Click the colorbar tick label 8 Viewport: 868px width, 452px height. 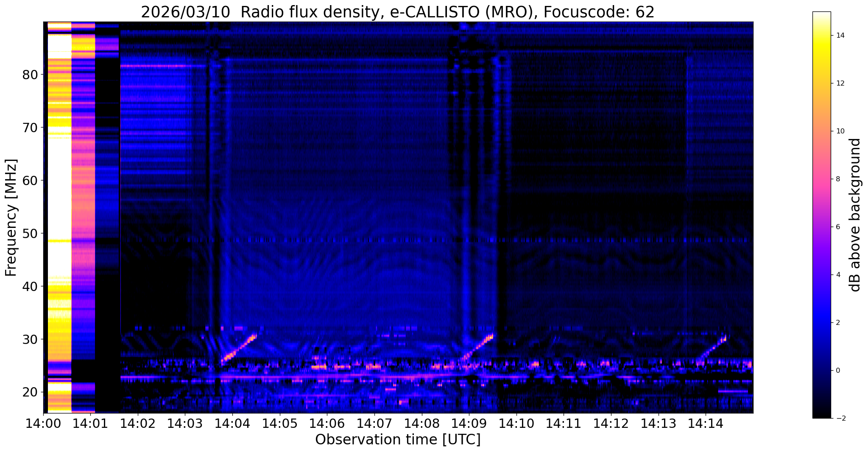click(x=837, y=179)
